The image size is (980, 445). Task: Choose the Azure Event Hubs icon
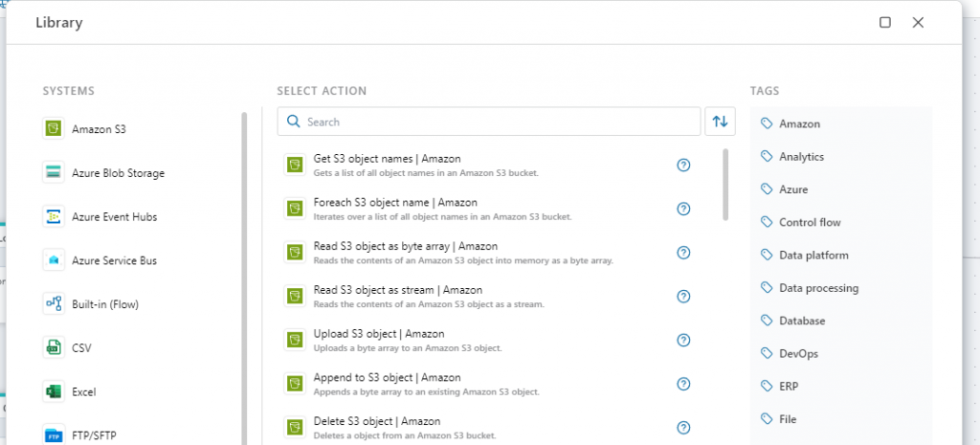[53, 216]
